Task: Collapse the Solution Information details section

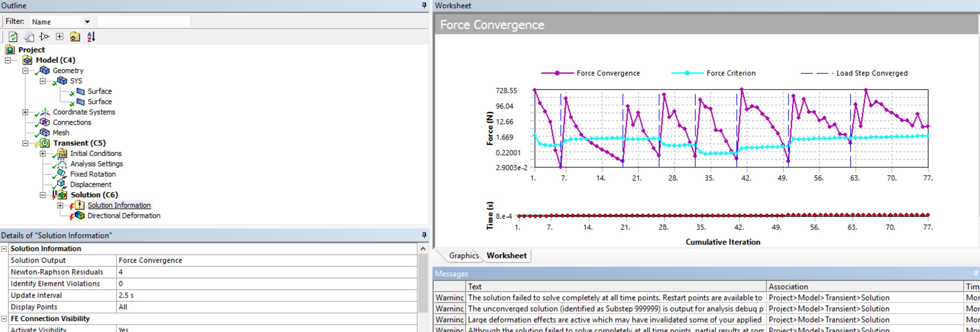Action: pos(4,249)
